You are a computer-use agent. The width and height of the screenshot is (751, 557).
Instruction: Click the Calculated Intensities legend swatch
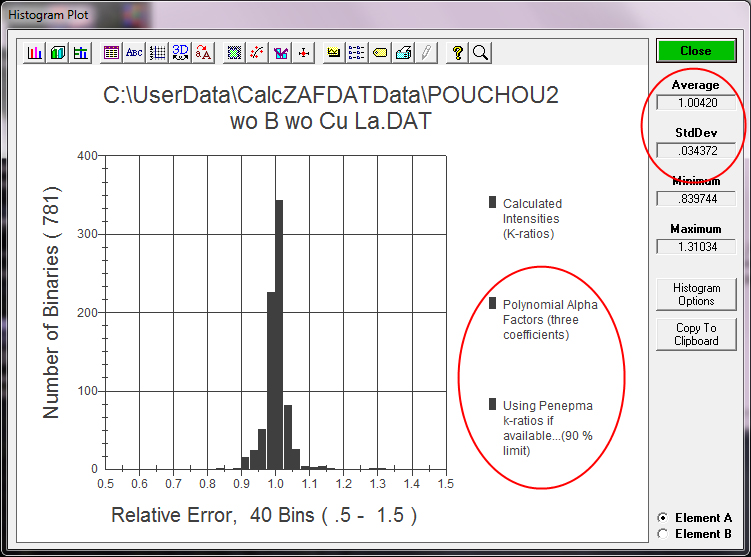click(492, 203)
